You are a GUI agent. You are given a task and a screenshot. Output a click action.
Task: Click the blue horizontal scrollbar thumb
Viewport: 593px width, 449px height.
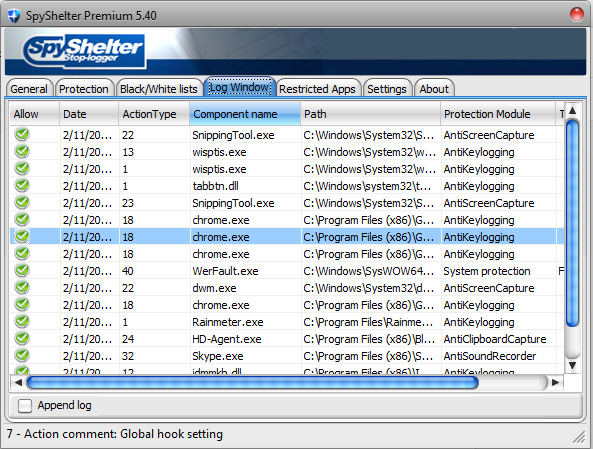tap(253, 382)
